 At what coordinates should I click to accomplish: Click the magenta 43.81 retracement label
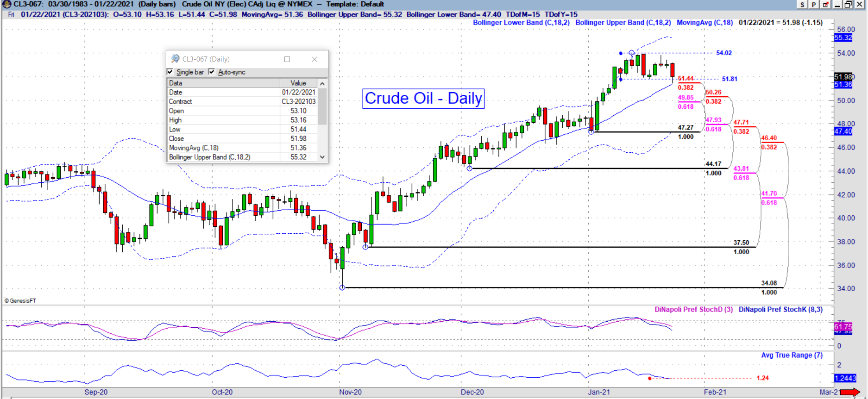pyautogui.click(x=741, y=168)
